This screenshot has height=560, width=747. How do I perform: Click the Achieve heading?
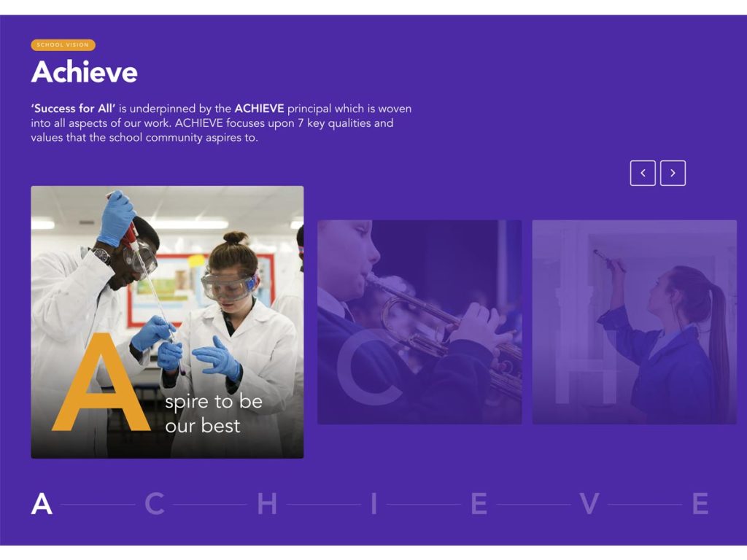[x=85, y=72]
